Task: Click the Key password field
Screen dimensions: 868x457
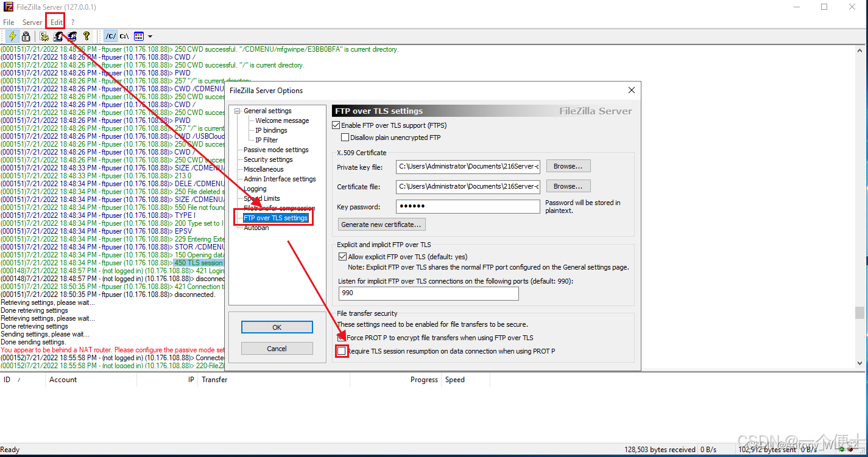Action: pos(468,207)
